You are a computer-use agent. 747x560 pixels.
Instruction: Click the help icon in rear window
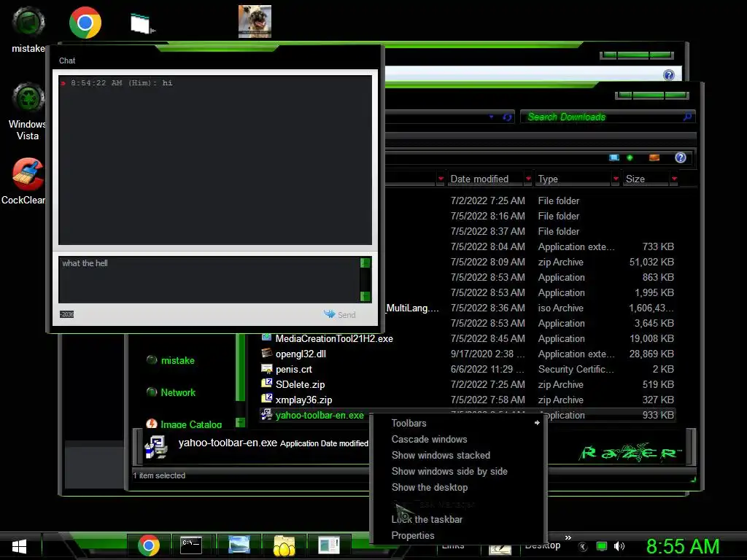pos(669,75)
